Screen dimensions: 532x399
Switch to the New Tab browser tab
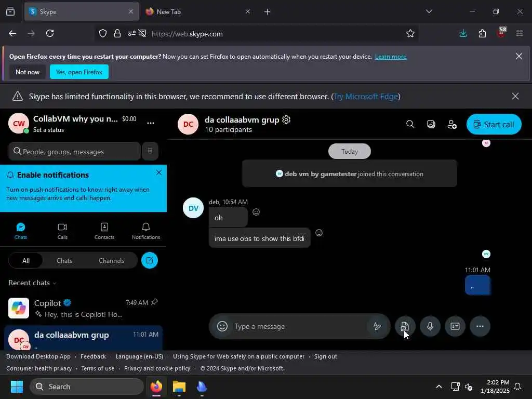pos(198,11)
